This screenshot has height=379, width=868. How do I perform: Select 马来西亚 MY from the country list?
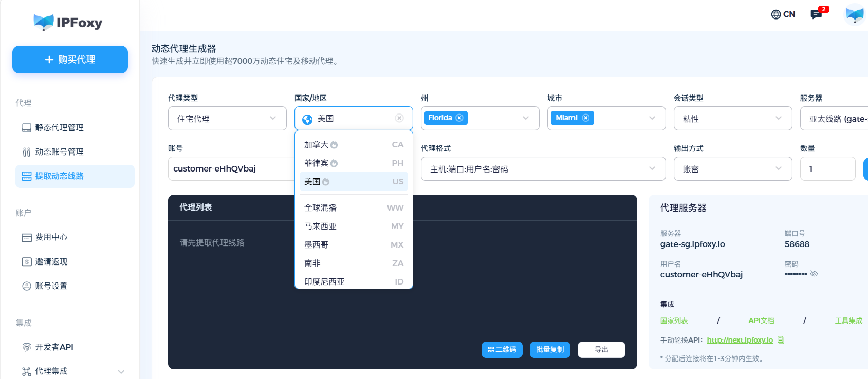(x=354, y=226)
